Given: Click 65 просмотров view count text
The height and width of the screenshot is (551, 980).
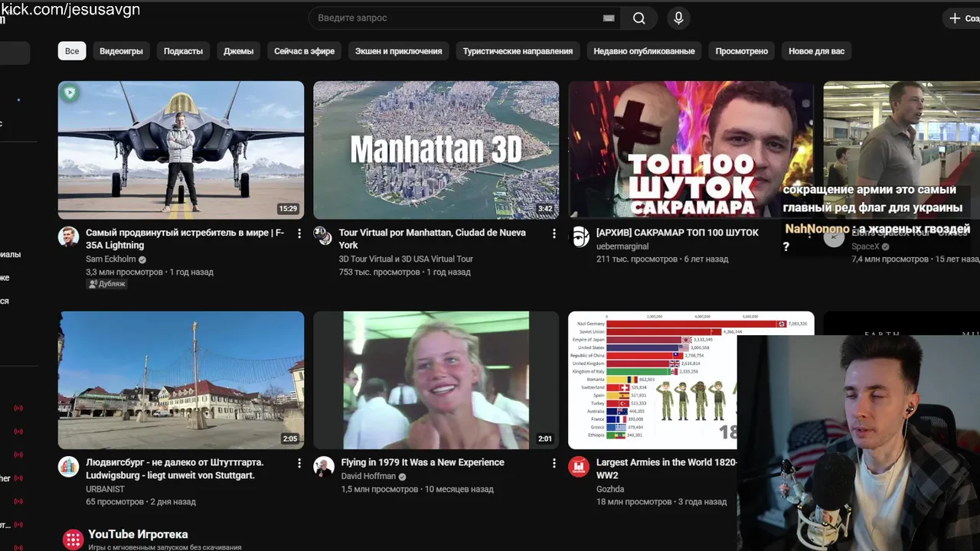Looking at the screenshot, I should (115, 502).
